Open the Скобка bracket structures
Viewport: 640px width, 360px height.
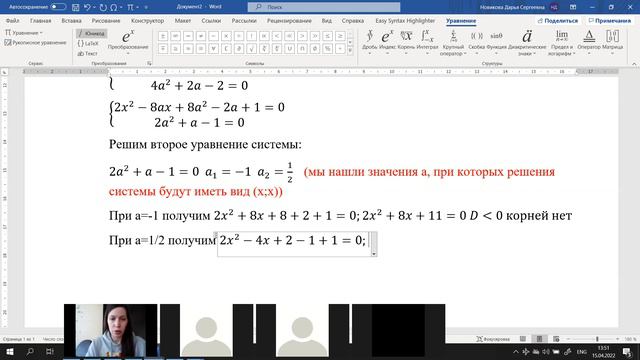click(x=476, y=42)
